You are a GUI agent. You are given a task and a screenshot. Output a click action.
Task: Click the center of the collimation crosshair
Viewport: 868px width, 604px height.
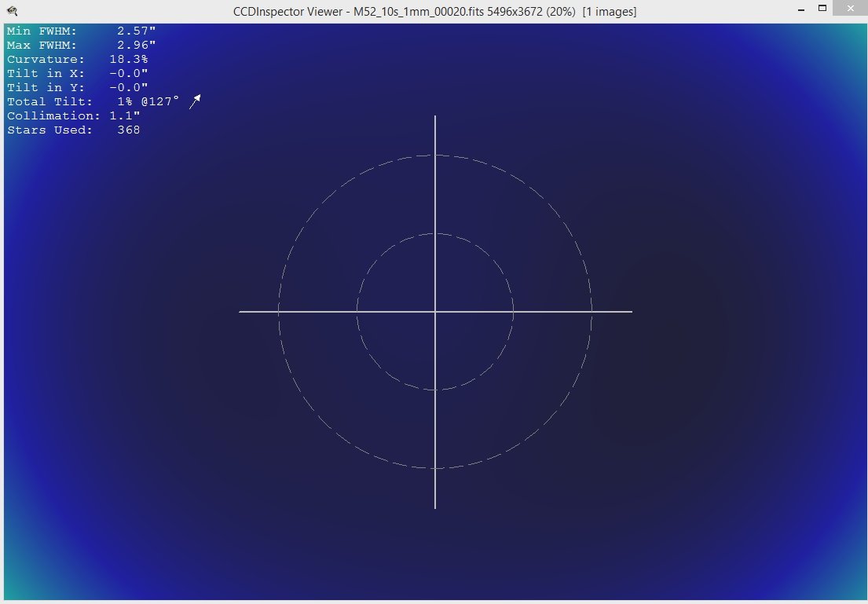[435, 312]
